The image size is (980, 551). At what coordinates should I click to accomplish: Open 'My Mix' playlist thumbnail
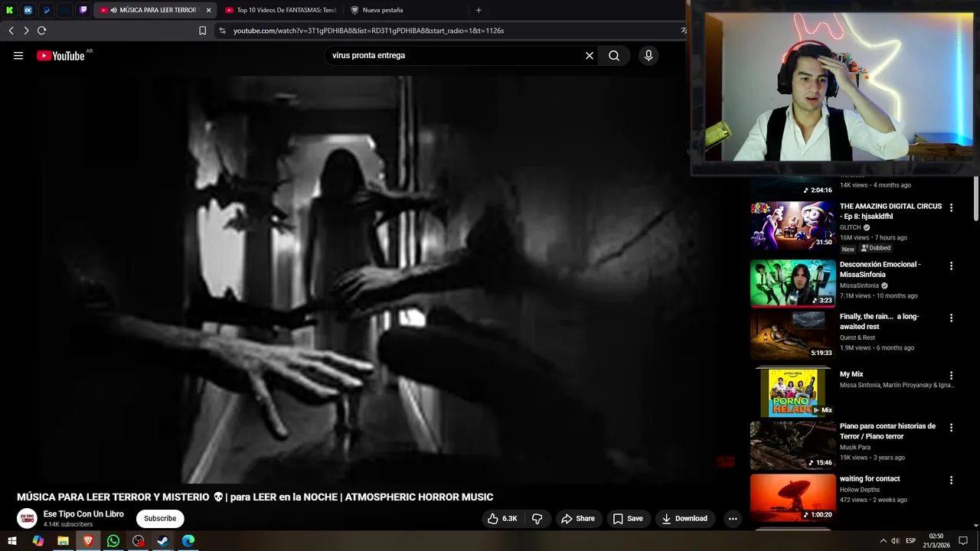pos(792,392)
